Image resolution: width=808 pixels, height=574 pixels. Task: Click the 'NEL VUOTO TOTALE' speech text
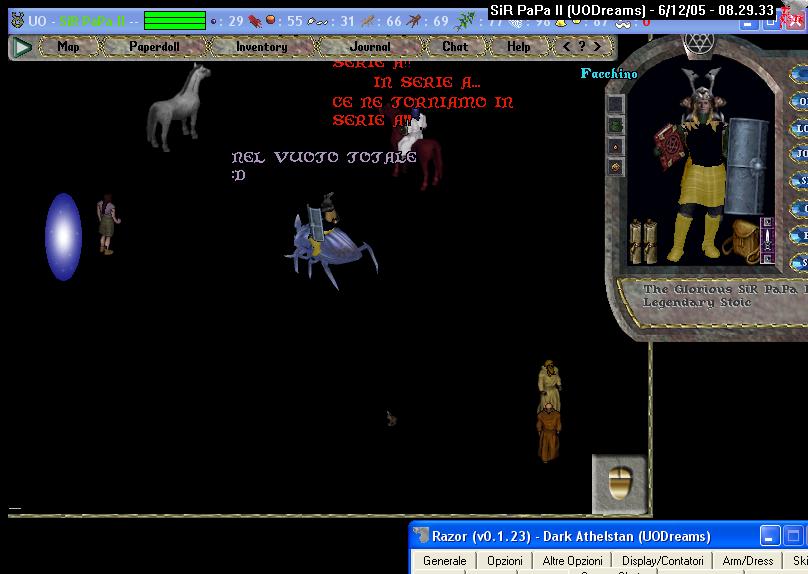(x=324, y=157)
